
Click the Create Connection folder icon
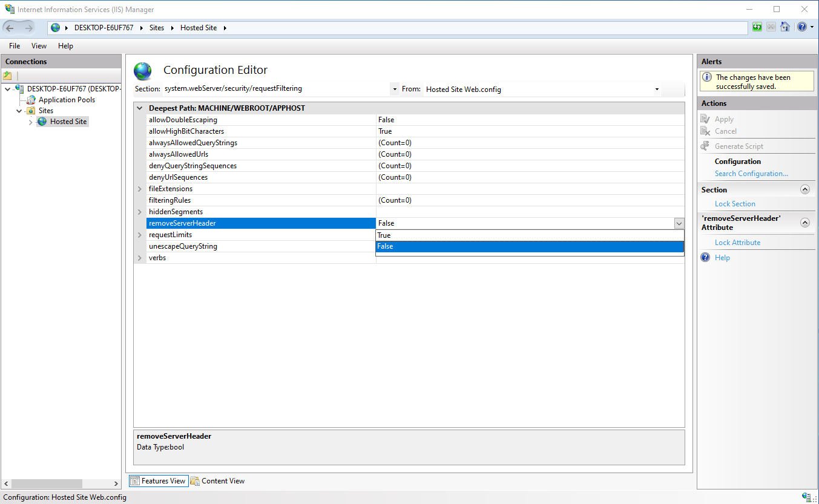coord(8,75)
